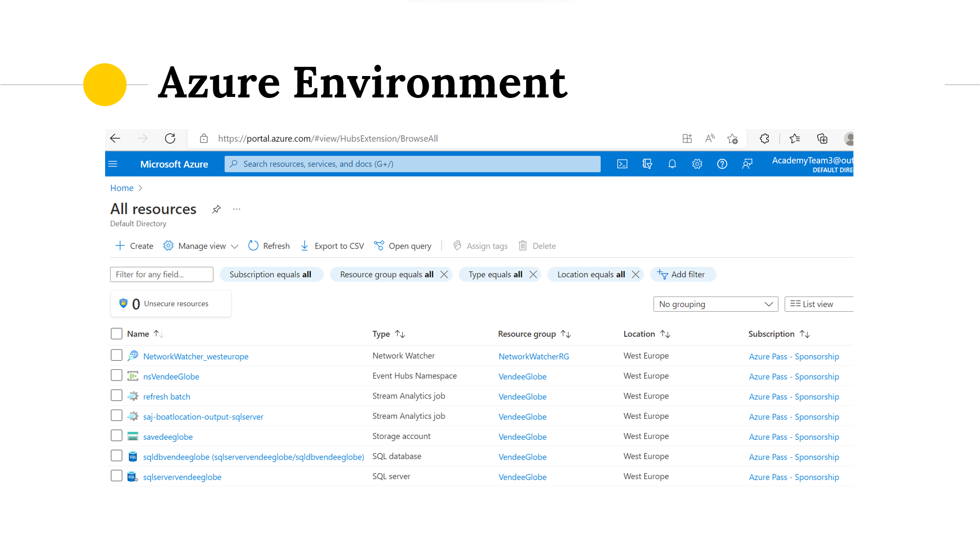Click the refresh batch Stream Analytics icon
980x551 pixels.
tap(133, 396)
